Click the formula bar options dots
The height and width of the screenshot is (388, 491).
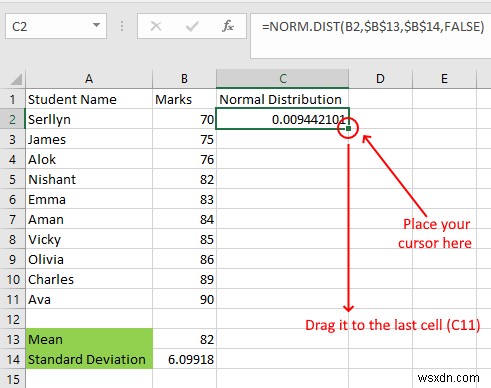pyautogui.click(x=122, y=26)
